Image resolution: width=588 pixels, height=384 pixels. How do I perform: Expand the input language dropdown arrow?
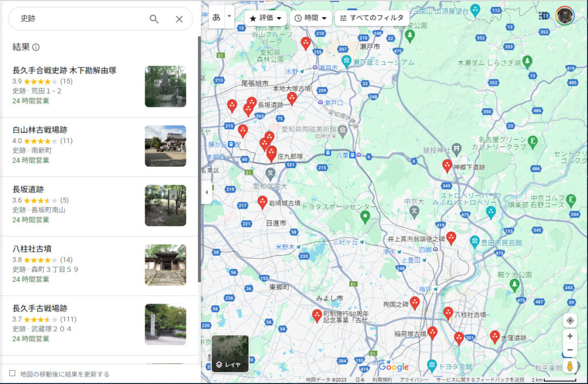230,17
